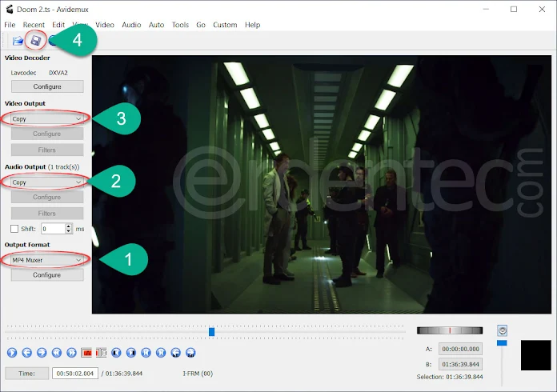The width and height of the screenshot is (557, 392).
Task: Click Configure under Video Output
Action: click(x=47, y=134)
